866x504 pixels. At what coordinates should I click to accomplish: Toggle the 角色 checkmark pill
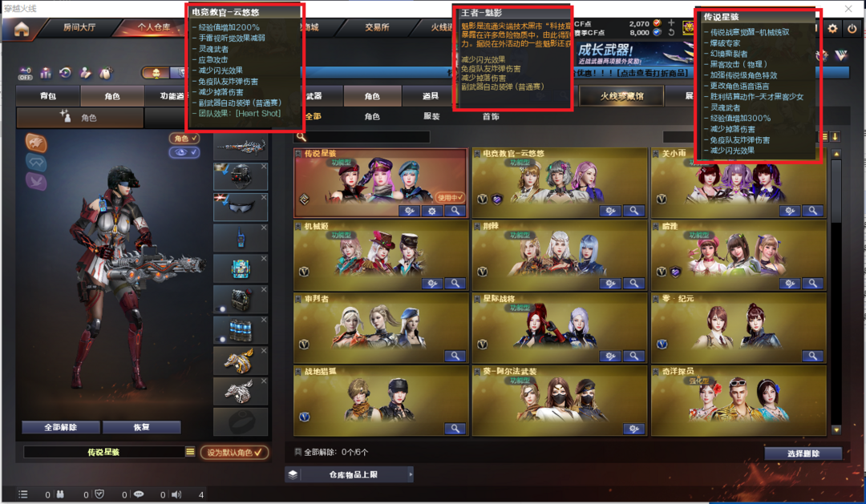coord(184,139)
